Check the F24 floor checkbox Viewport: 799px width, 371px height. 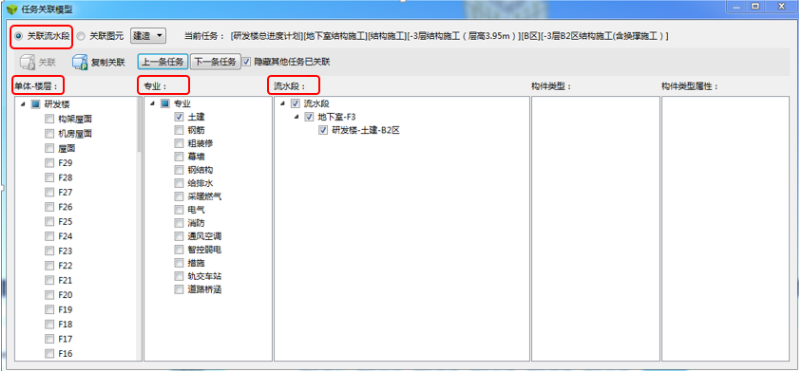point(49,236)
